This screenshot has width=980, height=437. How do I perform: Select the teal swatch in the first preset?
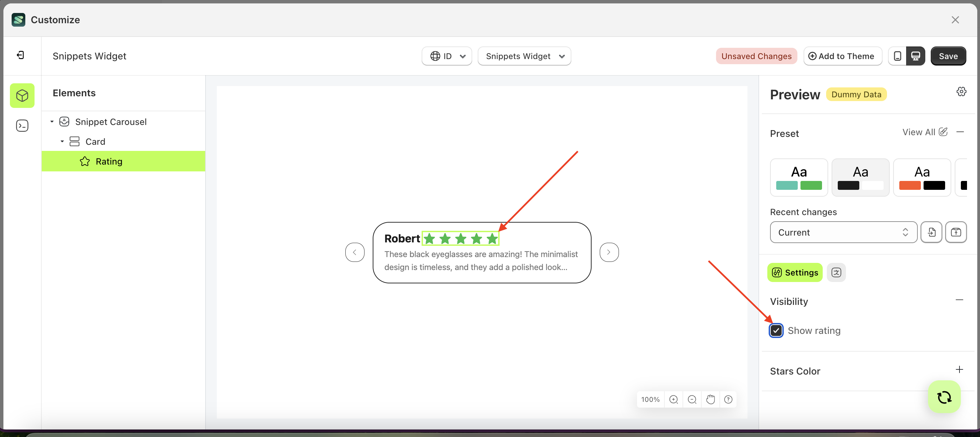point(787,186)
